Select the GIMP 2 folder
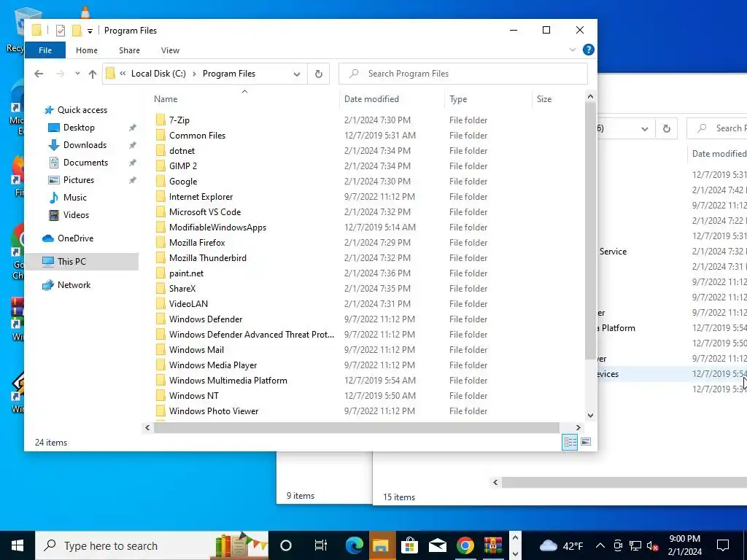This screenshot has height=560, width=747. pyautogui.click(x=183, y=166)
